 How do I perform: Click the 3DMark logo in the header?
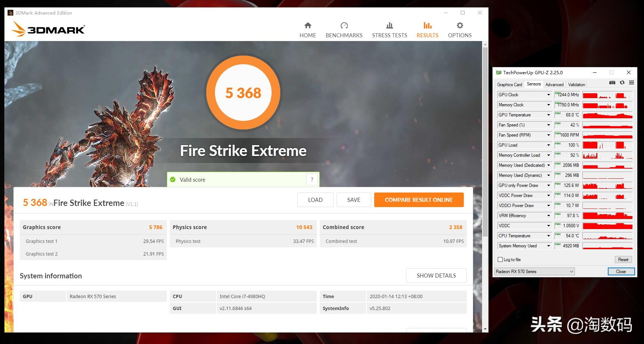coord(48,29)
